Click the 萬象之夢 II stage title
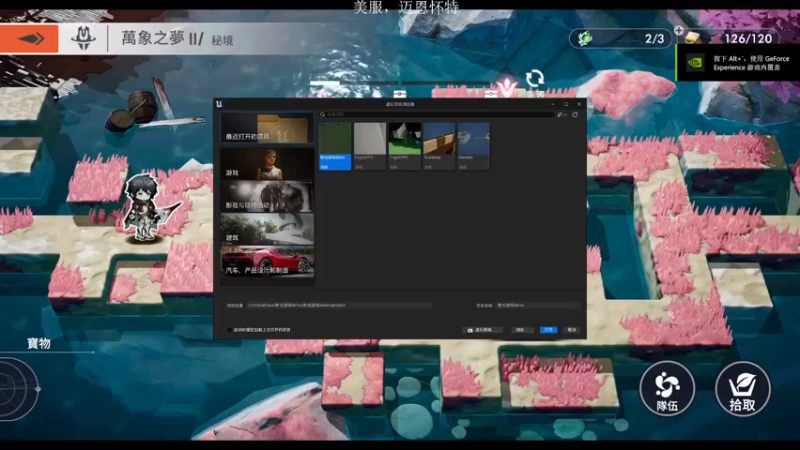The height and width of the screenshot is (450, 800). pos(162,38)
